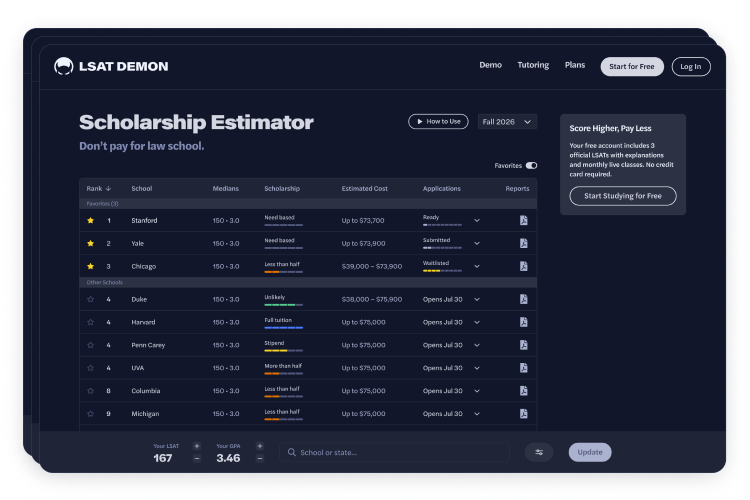Open the Demo nav item
The width and height of the screenshot is (750, 500).
[491, 65]
